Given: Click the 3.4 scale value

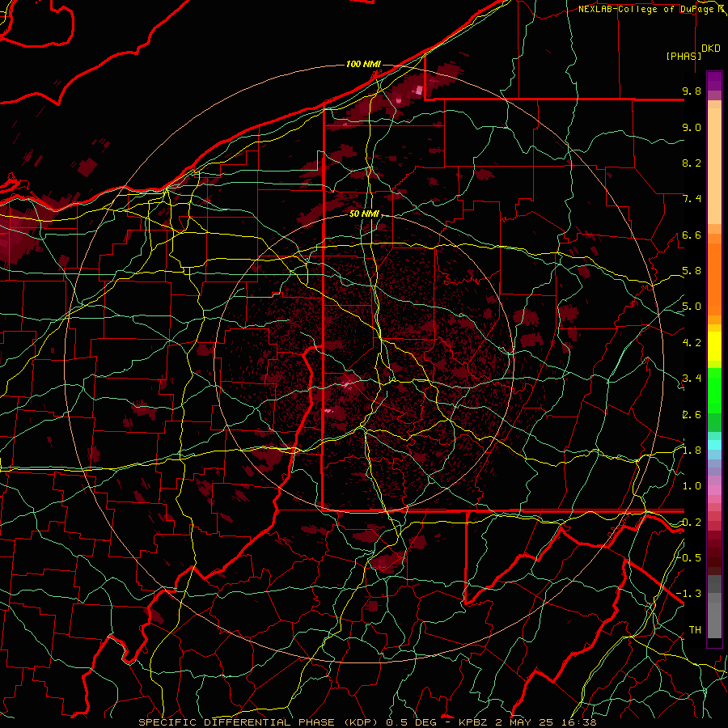Looking at the screenshot, I should [692, 379].
